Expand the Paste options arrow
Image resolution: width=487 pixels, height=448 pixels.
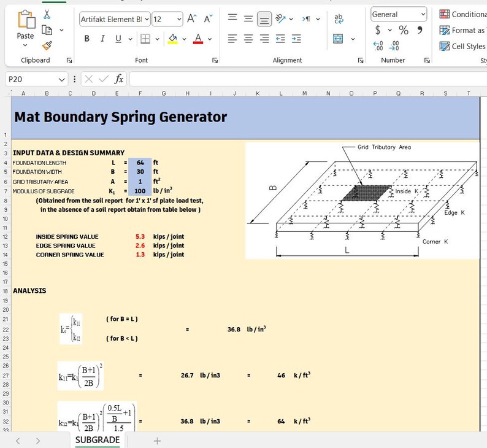[25, 45]
